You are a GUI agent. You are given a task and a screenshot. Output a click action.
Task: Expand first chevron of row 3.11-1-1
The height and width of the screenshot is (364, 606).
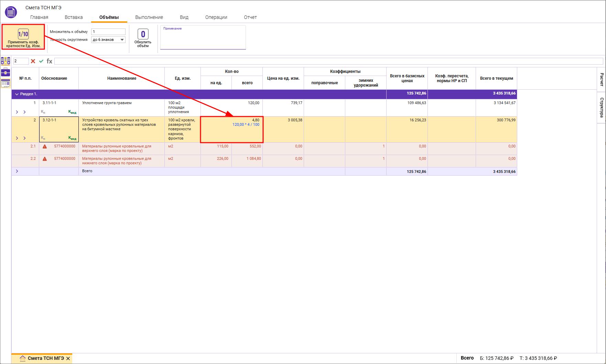point(17,112)
